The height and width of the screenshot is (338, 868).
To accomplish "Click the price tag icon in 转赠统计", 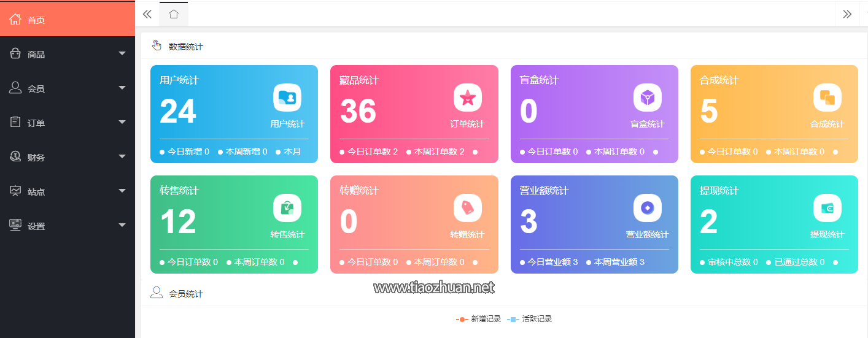I will (467, 208).
